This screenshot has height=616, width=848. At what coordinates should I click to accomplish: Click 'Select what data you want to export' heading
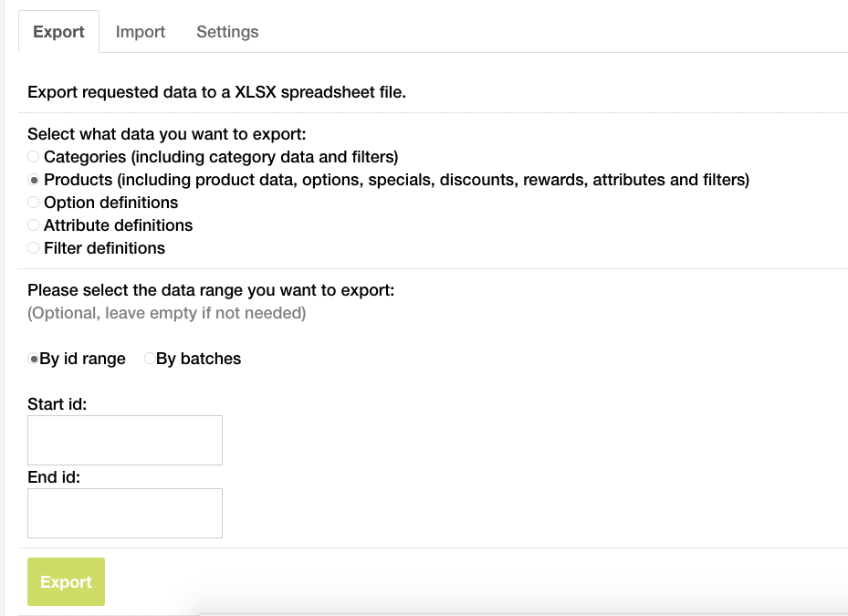166,134
